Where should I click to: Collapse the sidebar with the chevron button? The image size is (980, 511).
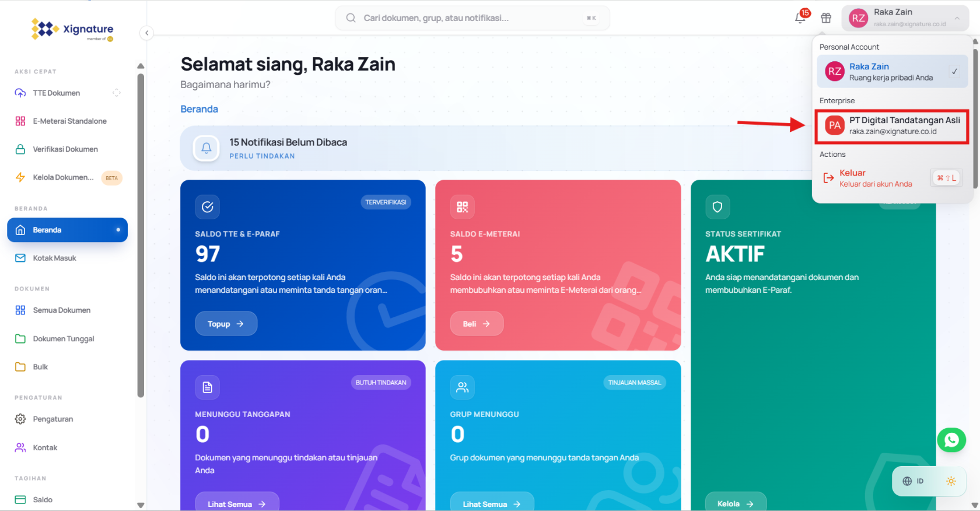point(147,33)
